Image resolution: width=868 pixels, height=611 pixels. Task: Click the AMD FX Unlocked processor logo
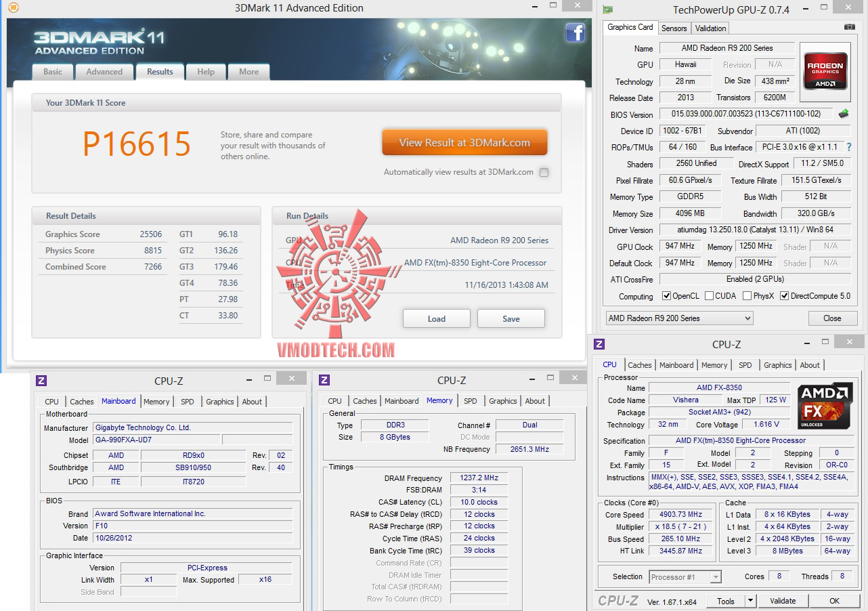point(825,405)
